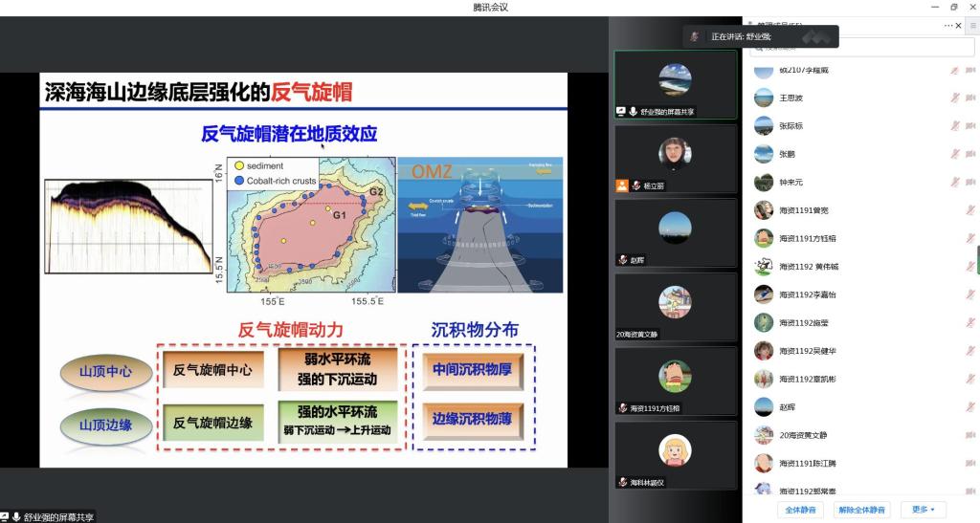
Task: Toggle muted microphone icon for 王思波
Action: pos(954,98)
